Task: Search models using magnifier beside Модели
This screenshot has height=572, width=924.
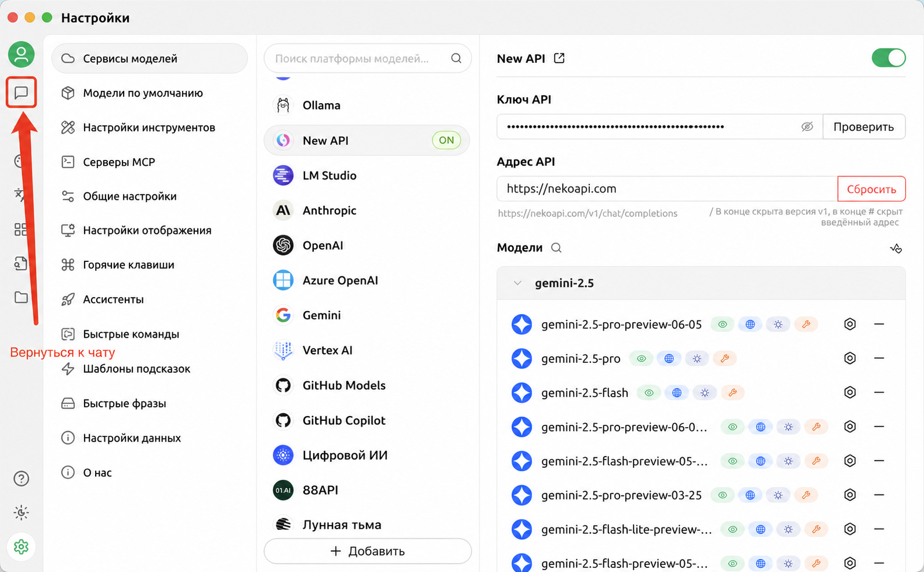Action: [x=556, y=248]
